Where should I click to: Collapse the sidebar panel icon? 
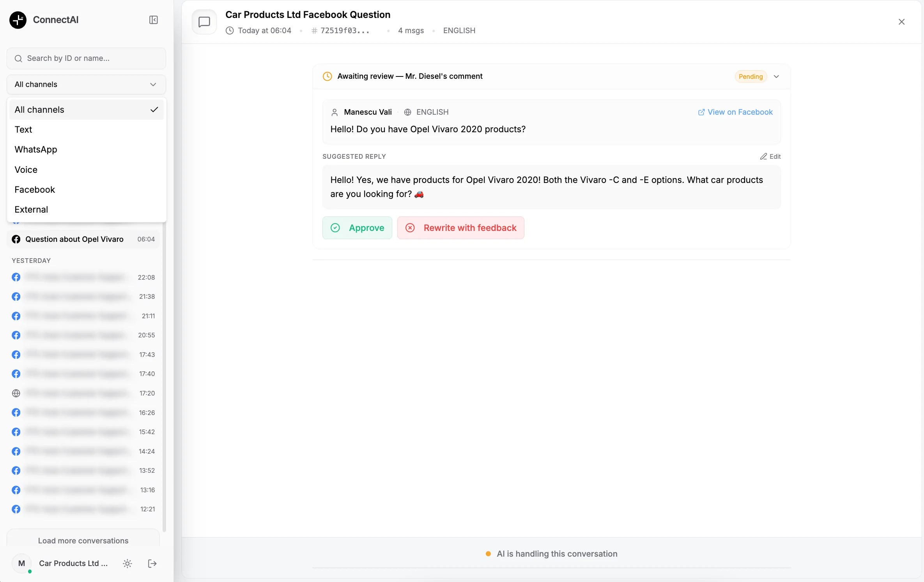[153, 20]
